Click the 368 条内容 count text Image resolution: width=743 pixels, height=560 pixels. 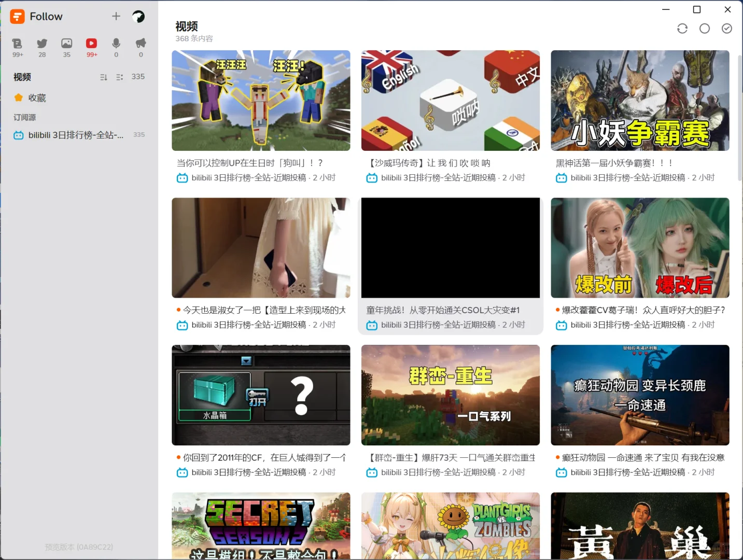coord(194,39)
